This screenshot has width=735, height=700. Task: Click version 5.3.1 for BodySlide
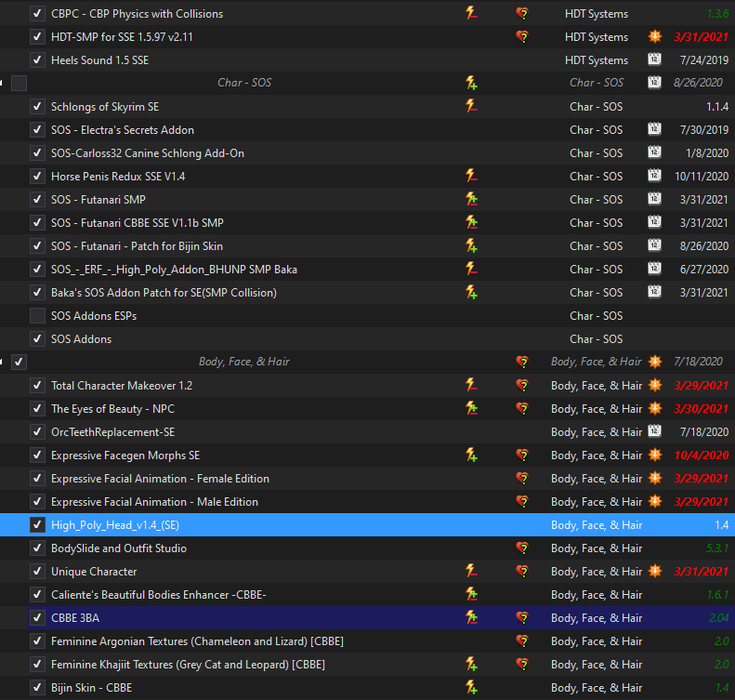[717, 548]
